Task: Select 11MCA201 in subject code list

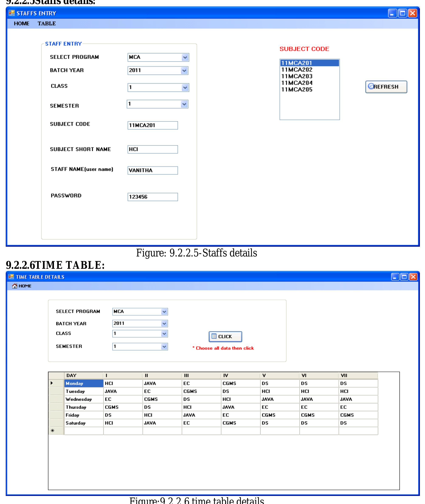Action: [310, 63]
